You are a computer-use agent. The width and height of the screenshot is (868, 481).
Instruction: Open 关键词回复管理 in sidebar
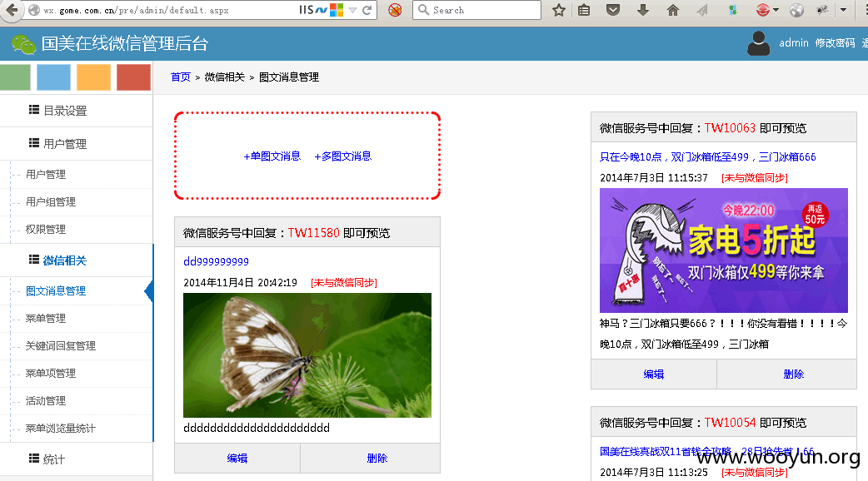click(x=60, y=345)
